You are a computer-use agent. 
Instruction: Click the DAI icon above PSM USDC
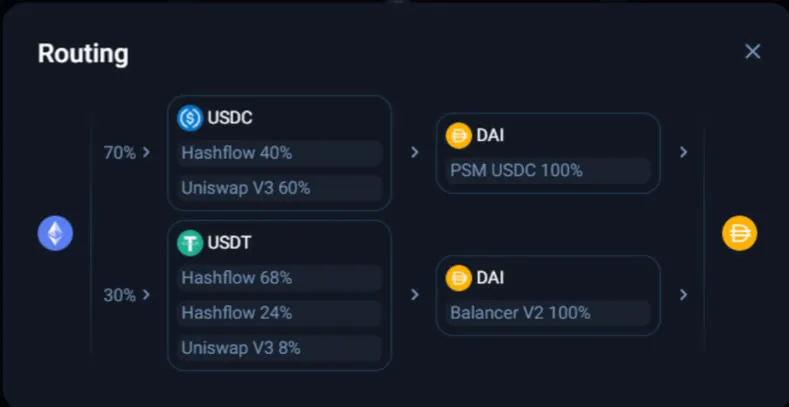459,135
